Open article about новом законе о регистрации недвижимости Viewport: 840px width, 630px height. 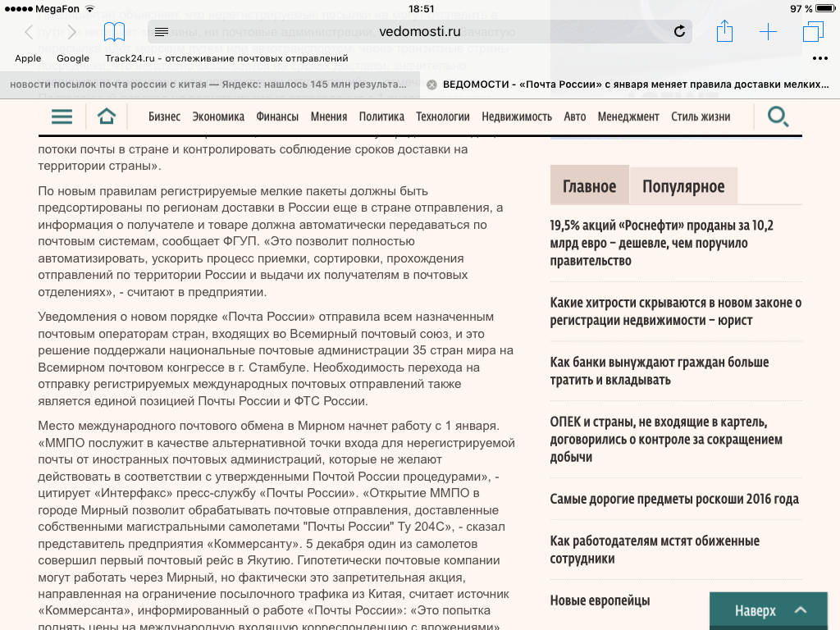(x=676, y=311)
